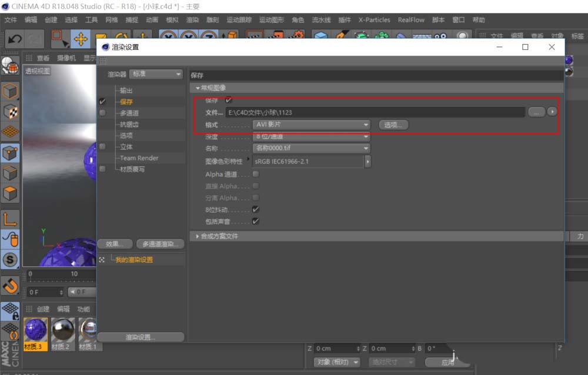Open the X-Particles menu
Viewport: 588px width, 375px height.
(x=374, y=20)
